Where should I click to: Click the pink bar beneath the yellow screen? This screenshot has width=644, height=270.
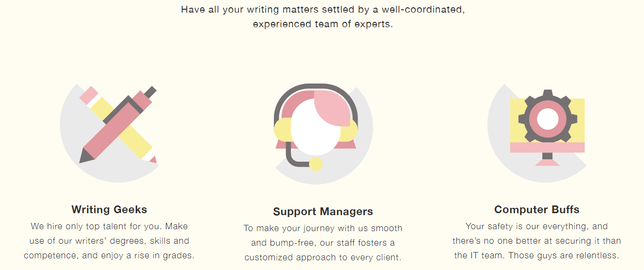point(547,148)
